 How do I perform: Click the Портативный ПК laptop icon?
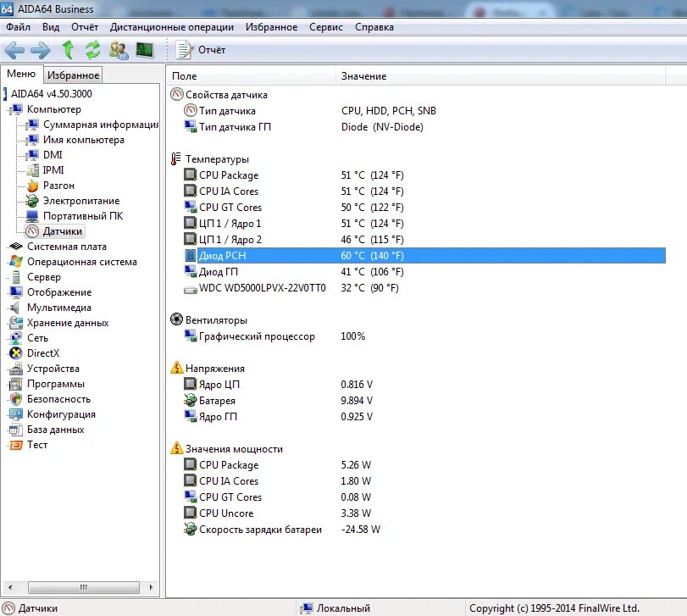click(33, 216)
